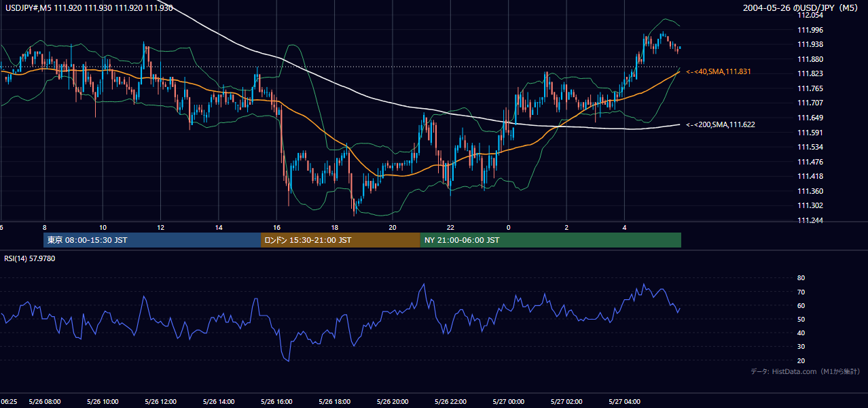Viewport: 868px width, 408px height.
Task: Click hour label 18 under the price chart
Action: [335, 227]
